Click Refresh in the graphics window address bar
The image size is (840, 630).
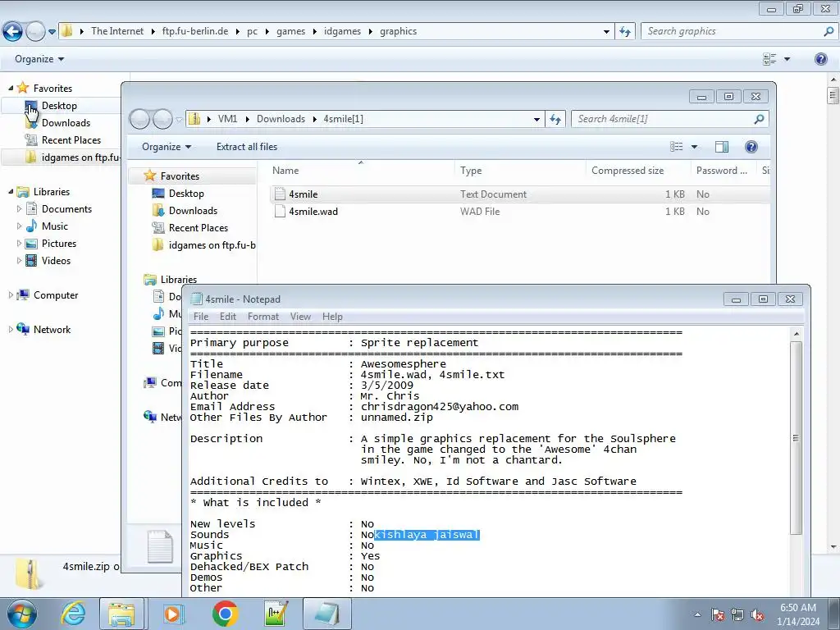click(x=624, y=32)
